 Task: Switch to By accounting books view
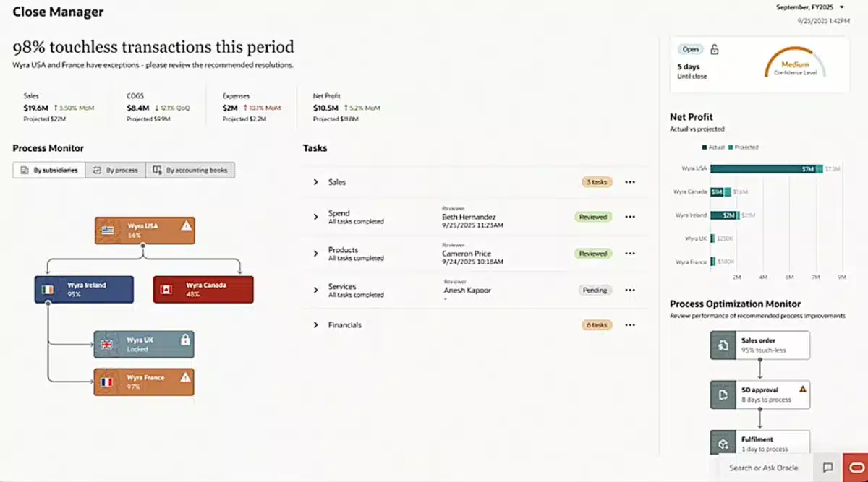tap(190, 171)
